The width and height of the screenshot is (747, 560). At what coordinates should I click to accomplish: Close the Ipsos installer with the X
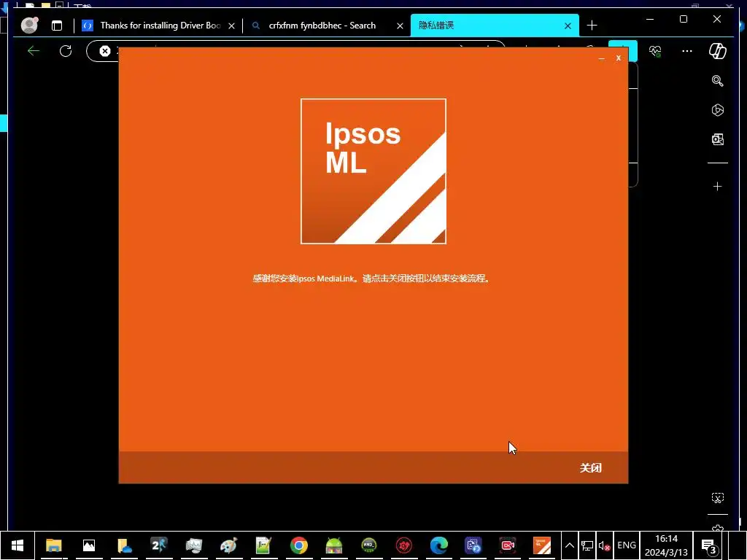click(619, 58)
